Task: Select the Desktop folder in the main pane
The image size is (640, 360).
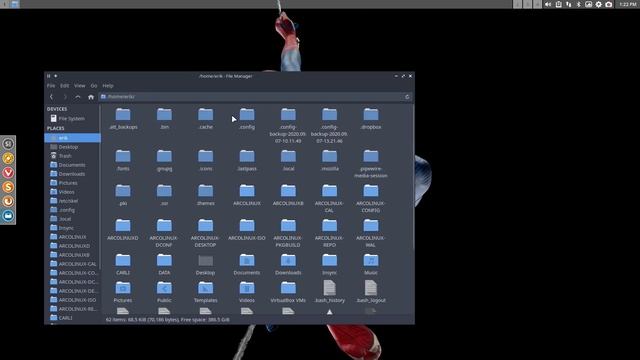Action: pyautogui.click(x=205, y=260)
